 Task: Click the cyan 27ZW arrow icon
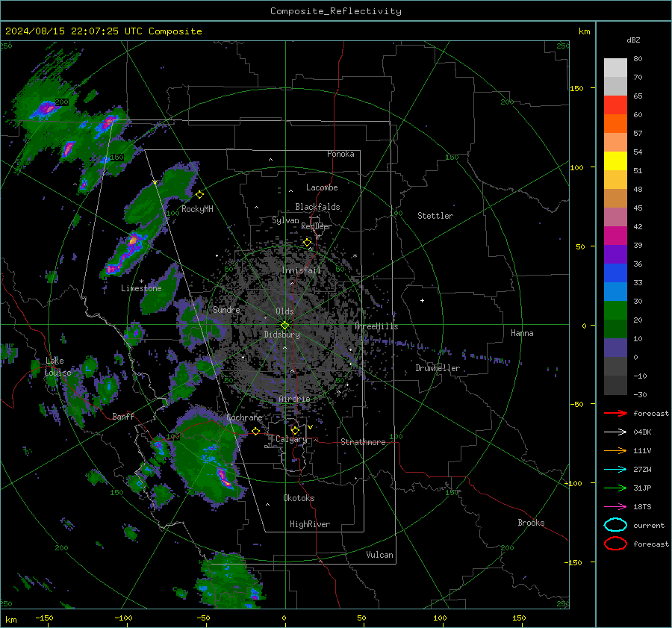coord(615,470)
